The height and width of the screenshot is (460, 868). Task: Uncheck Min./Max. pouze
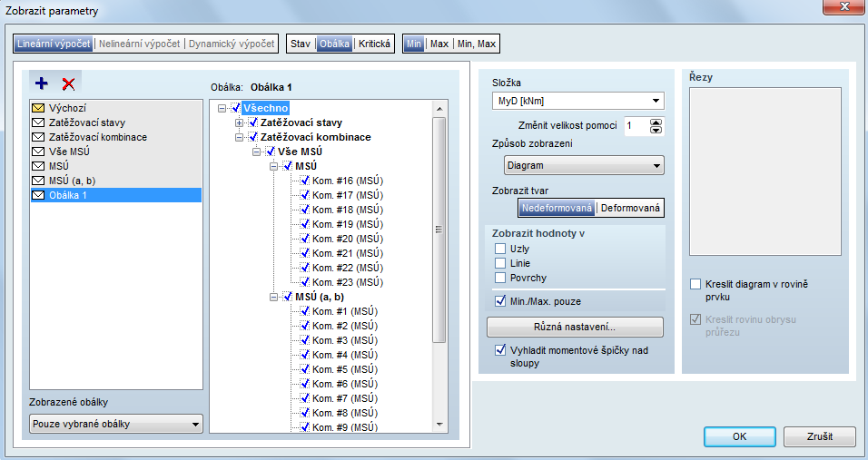tap(500, 301)
